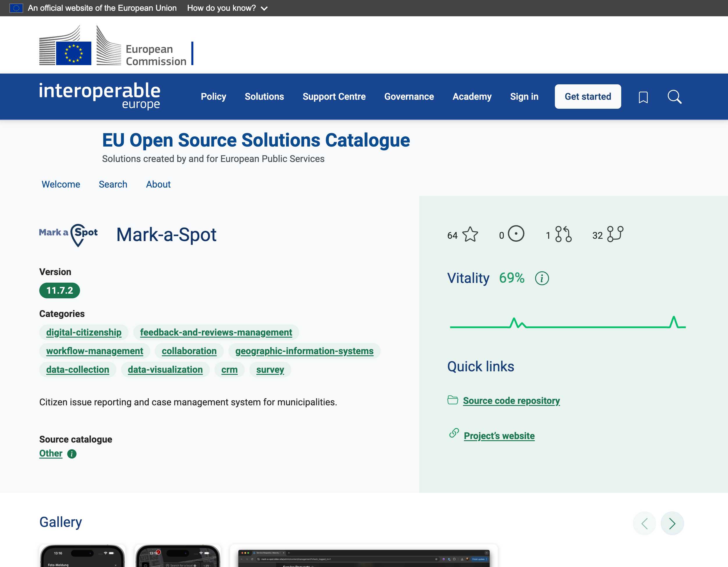Open the Project's website link
The height and width of the screenshot is (567, 728).
pyautogui.click(x=499, y=435)
